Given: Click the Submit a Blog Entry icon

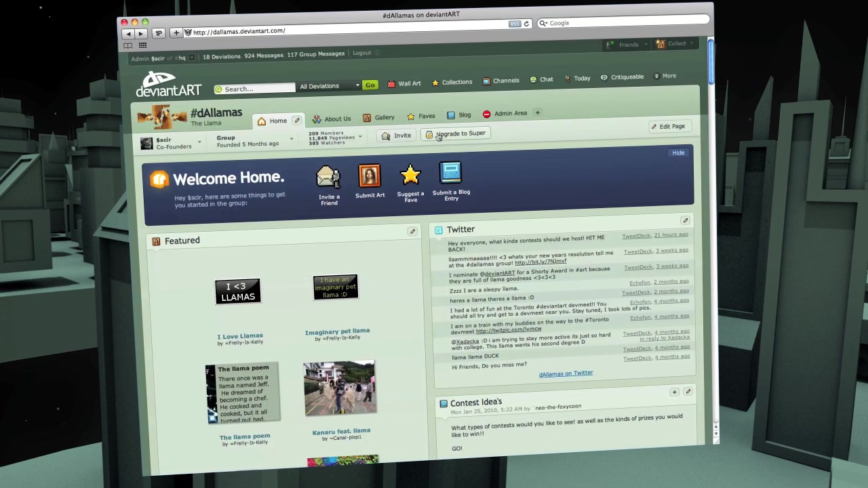Looking at the screenshot, I should (450, 173).
